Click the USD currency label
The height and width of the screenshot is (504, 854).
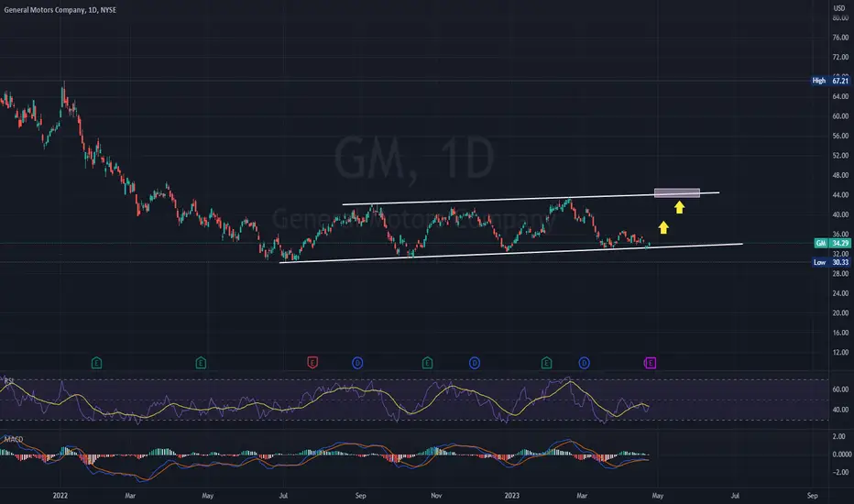pos(838,8)
